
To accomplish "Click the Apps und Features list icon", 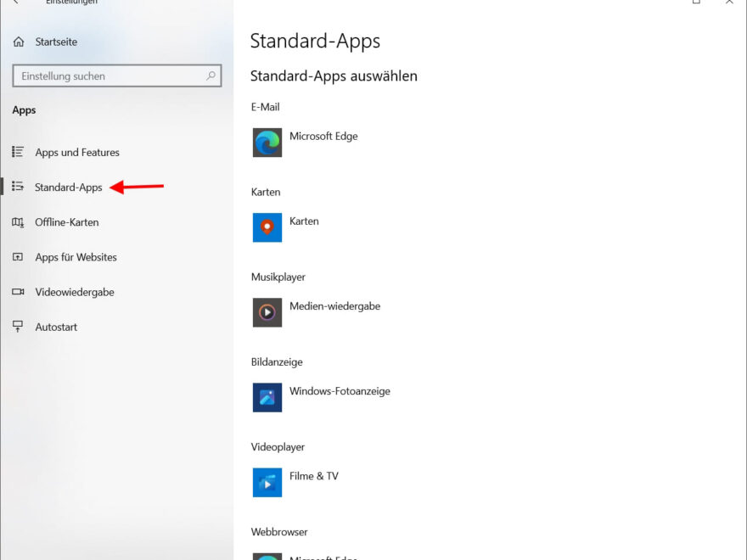I will (x=18, y=152).
